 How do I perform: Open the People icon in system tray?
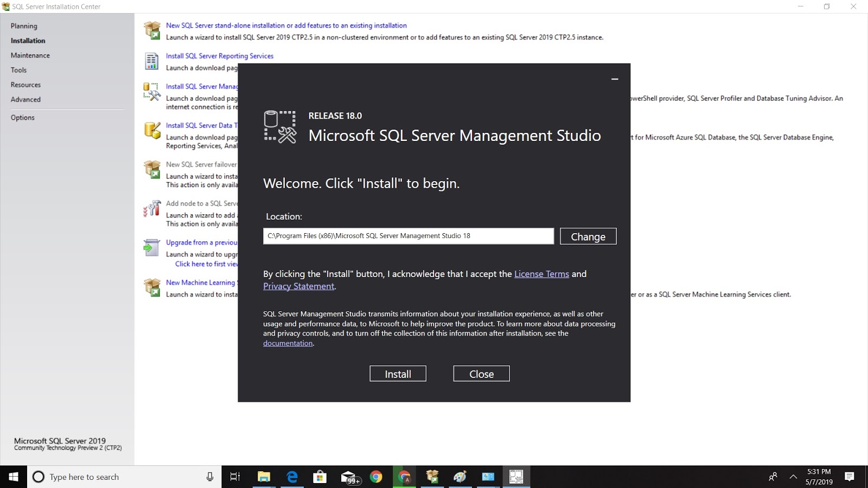(773, 477)
